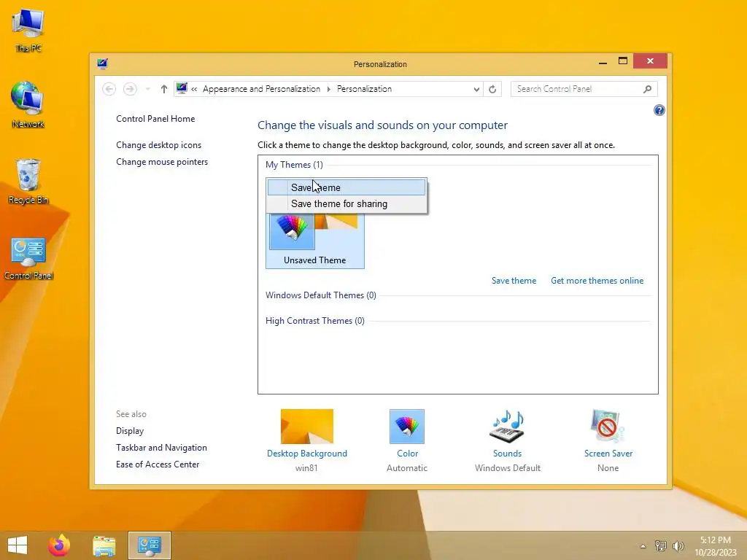Screen dimensions: 747x560
Task: Click the Desktop Background text link
Action: pyautogui.click(x=307, y=454)
